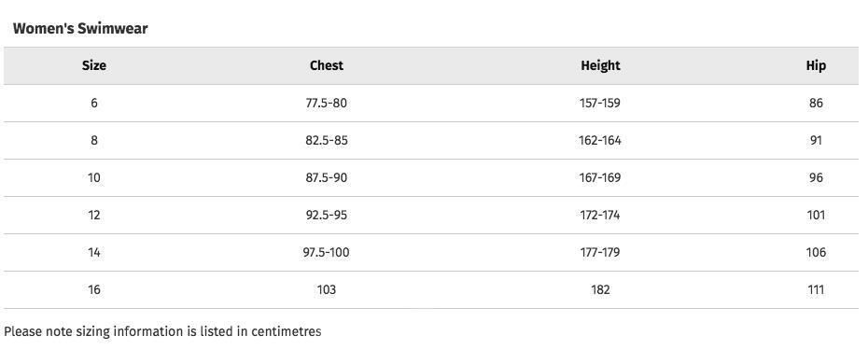
Task: Select size 10 row label
Action: point(94,177)
